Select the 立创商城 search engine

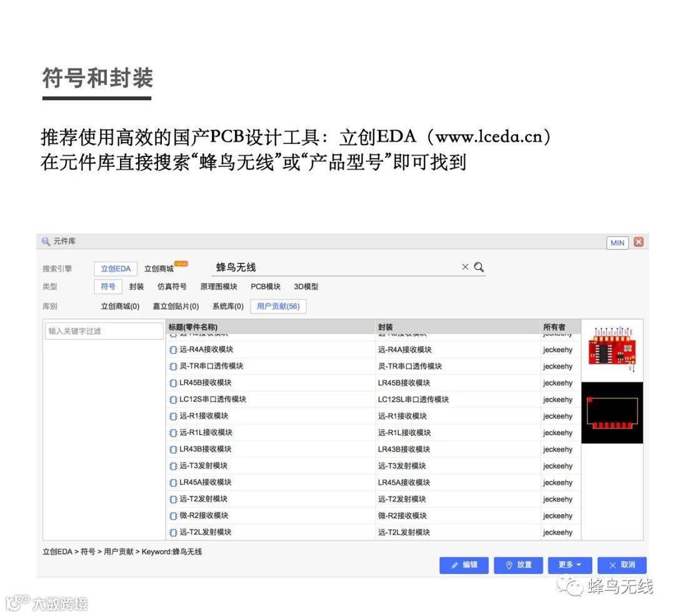[159, 269]
